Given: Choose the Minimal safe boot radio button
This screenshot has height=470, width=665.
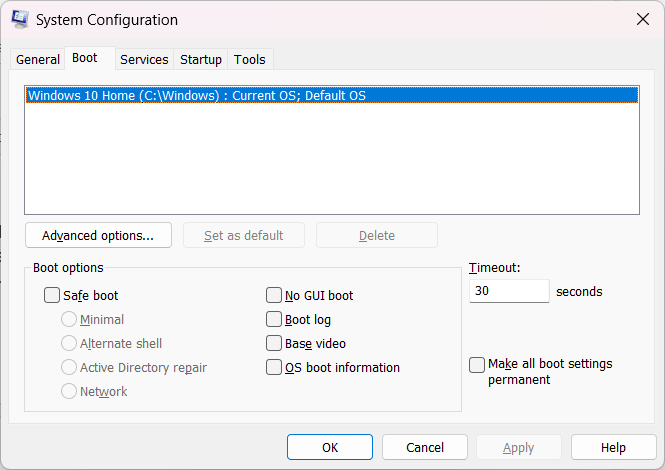Looking at the screenshot, I should click(69, 320).
